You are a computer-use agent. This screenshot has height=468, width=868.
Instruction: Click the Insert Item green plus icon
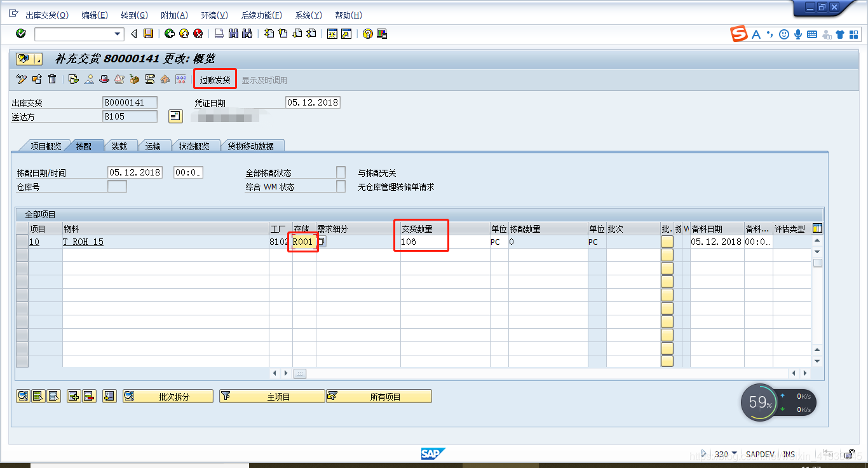point(73,396)
